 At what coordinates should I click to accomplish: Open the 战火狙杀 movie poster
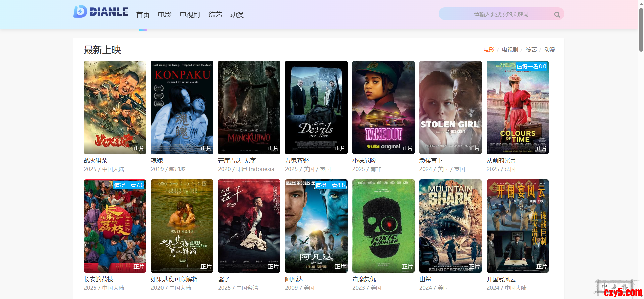tap(115, 107)
